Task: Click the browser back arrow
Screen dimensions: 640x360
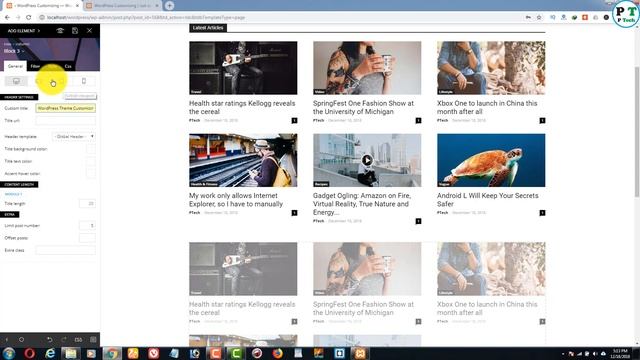Action: click(7, 18)
